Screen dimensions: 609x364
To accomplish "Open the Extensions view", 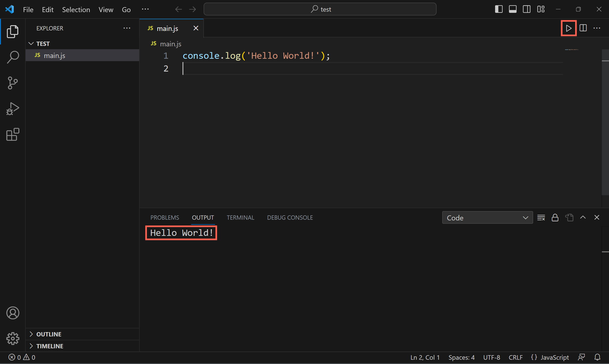I will [13, 134].
